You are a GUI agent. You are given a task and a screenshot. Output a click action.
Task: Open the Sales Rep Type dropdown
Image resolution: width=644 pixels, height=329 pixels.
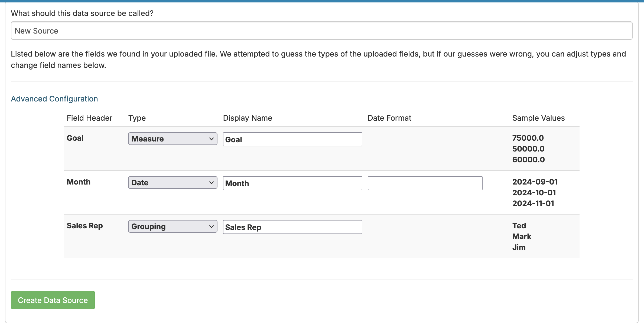[x=172, y=226]
